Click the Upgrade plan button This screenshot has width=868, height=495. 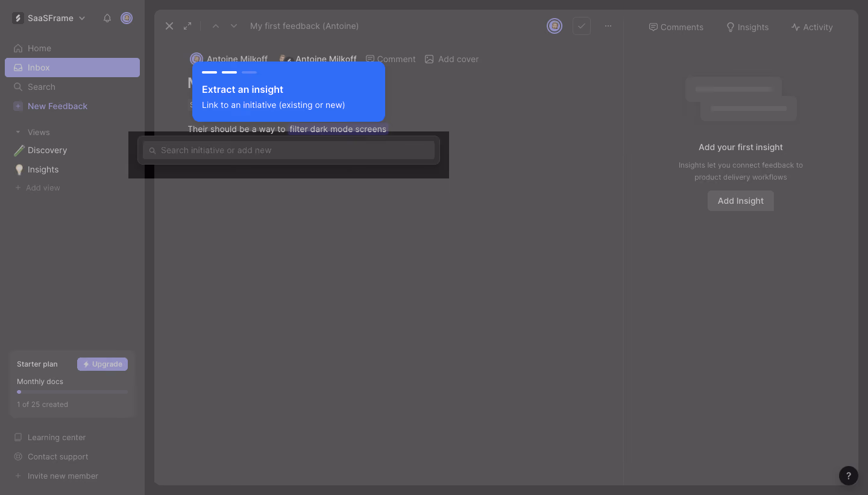click(102, 364)
